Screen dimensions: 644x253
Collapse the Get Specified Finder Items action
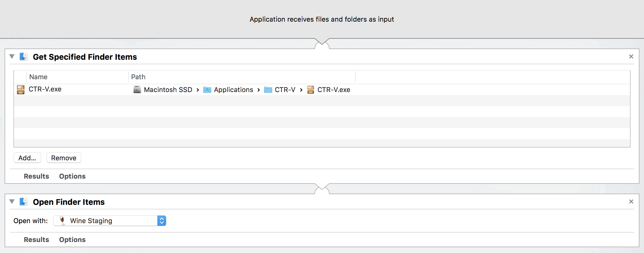point(12,56)
